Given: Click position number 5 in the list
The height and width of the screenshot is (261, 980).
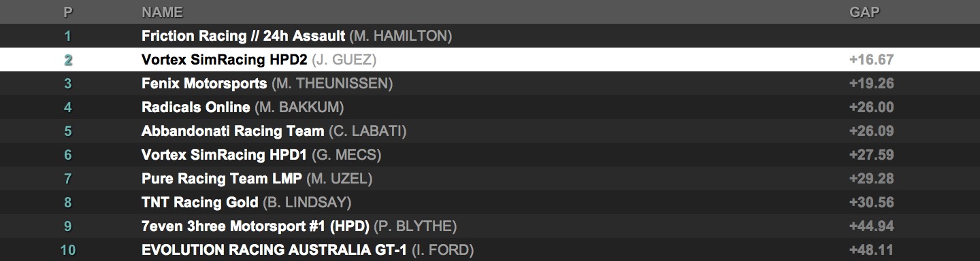Looking at the screenshot, I should pos(68,131).
